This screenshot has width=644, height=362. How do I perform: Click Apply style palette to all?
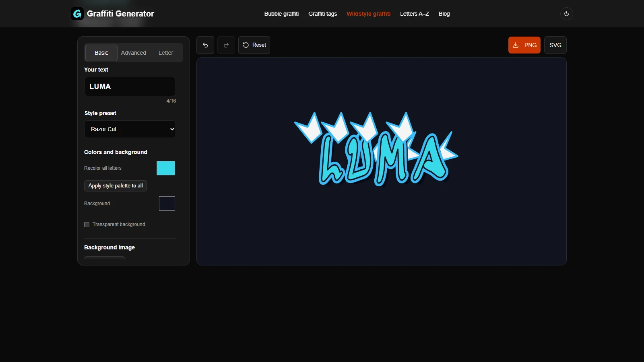click(116, 186)
